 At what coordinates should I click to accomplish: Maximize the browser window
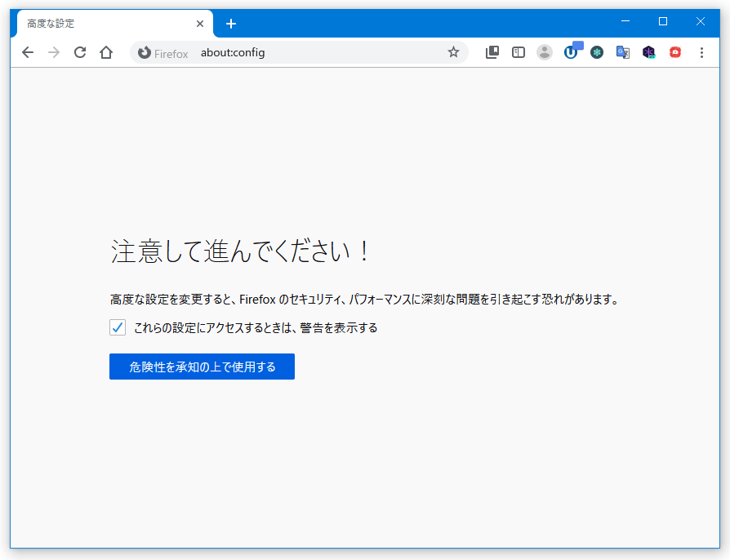(x=663, y=21)
